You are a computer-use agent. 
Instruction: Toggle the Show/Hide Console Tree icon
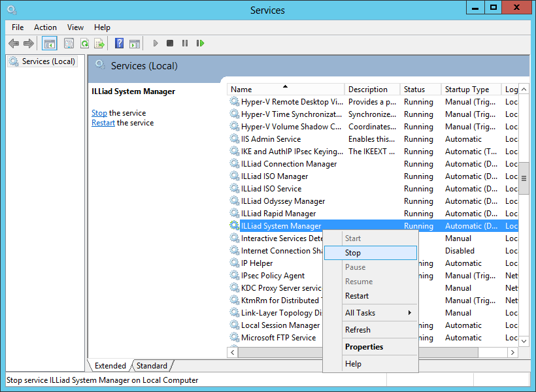pyautogui.click(x=49, y=43)
